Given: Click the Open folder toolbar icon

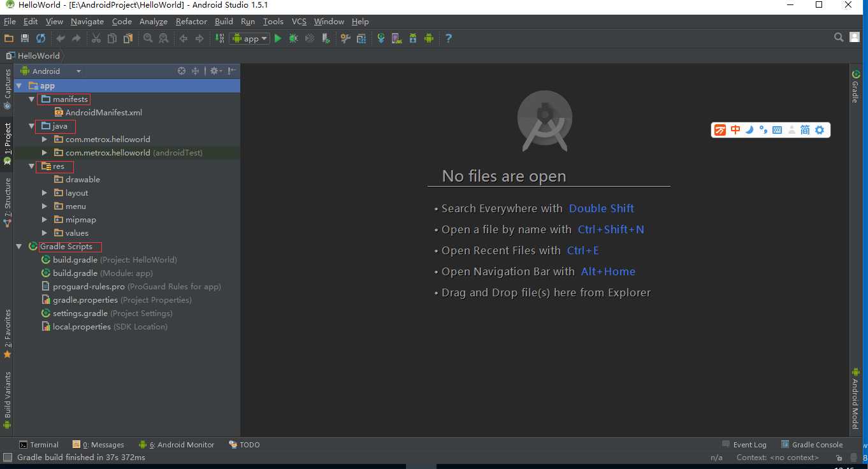Looking at the screenshot, I should coord(9,38).
